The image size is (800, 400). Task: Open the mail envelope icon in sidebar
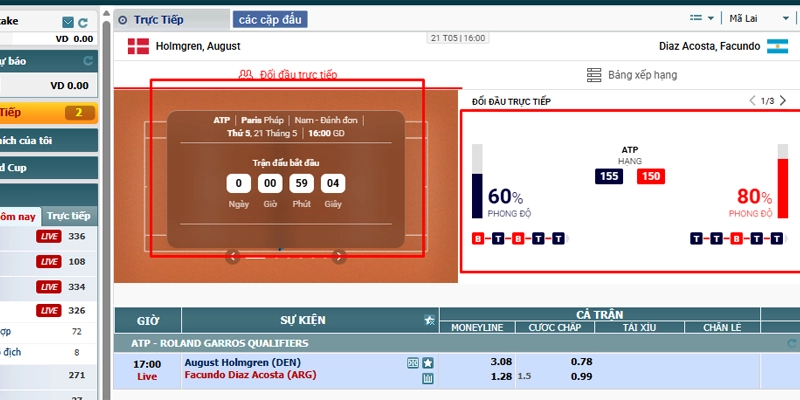tap(68, 22)
